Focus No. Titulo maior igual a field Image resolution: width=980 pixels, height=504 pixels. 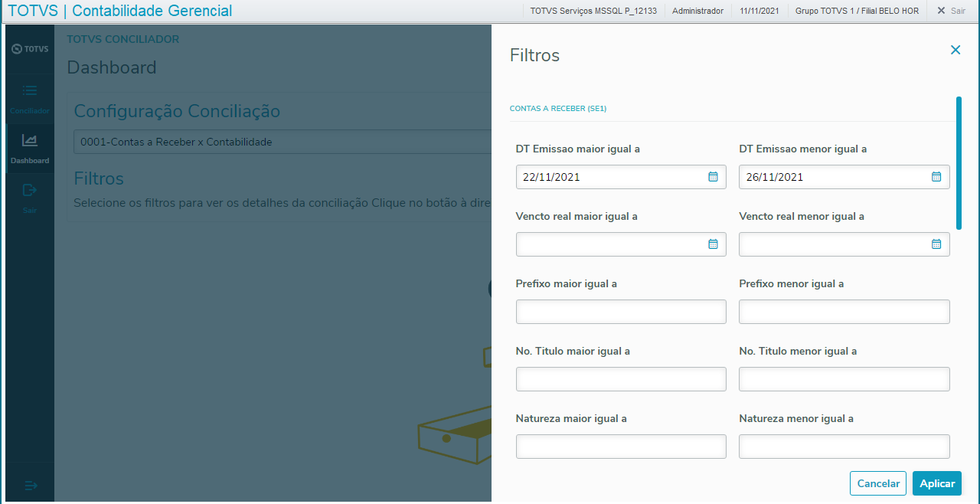(x=621, y=379)
